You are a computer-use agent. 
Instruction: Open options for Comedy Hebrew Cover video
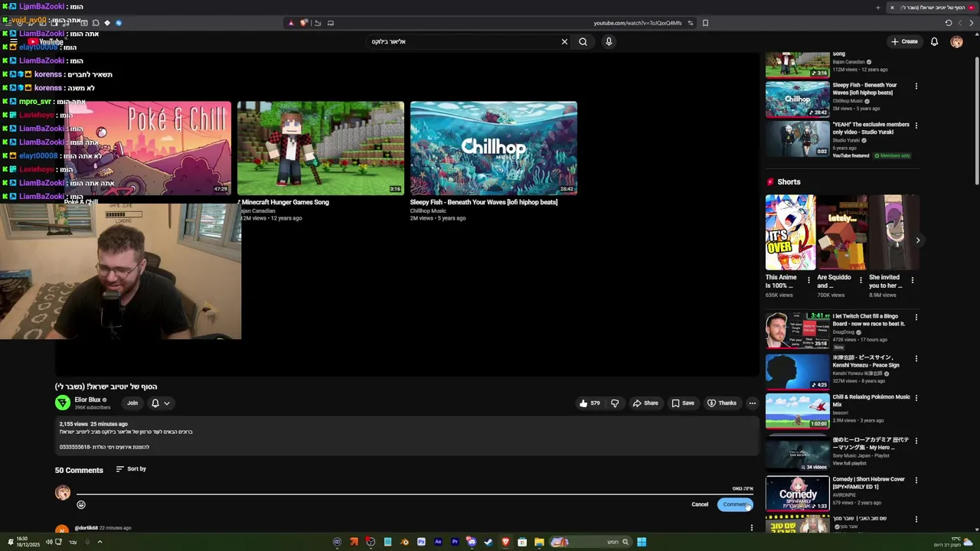916,480
